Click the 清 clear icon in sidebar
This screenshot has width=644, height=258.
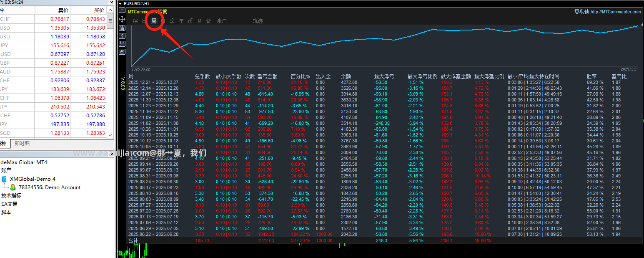(x=122, y=28)
